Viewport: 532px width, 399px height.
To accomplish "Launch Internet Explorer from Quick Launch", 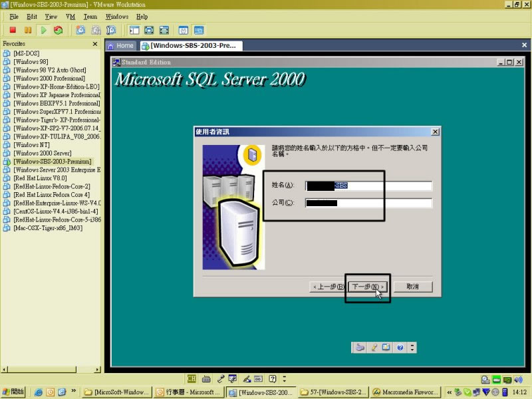I will click(39, 392).
